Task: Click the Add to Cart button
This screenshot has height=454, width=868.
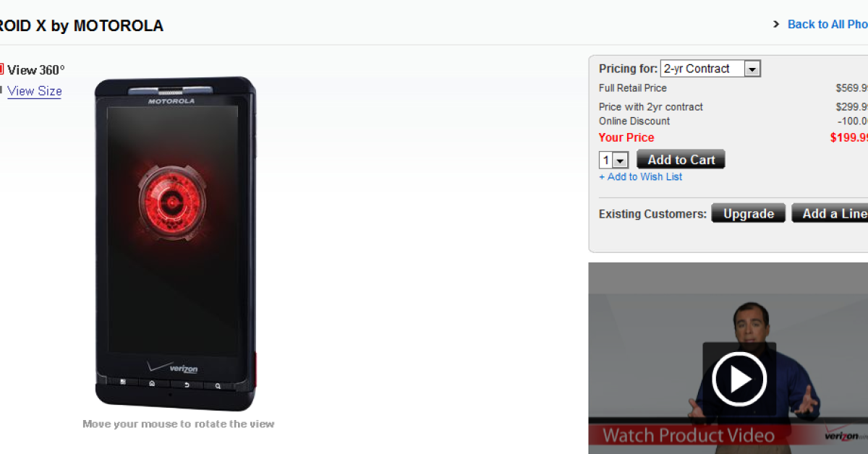Action: 681,160
